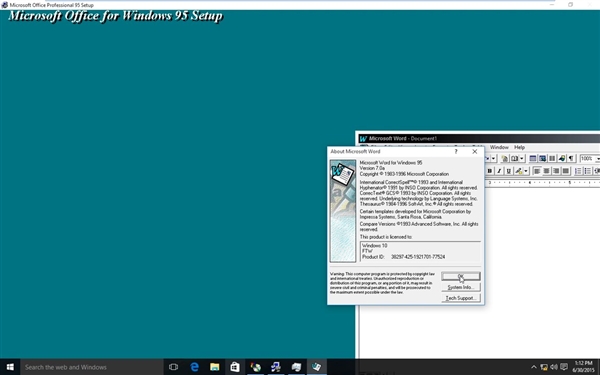Align text left in Word

pyautogui.click(x=537, y=171)
